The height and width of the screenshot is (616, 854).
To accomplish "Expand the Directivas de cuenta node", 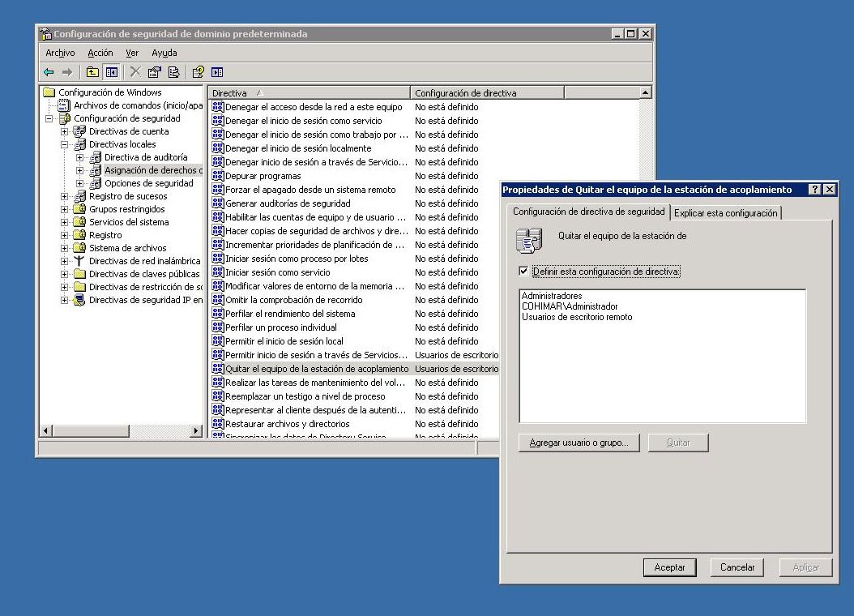I will pyautogui.click(x=64, y=131).
